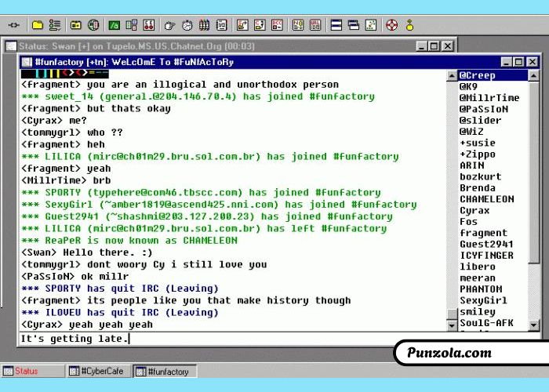
Task: Open the channel list globe icon
Action: pyautogui.click(x=94, y=25)
